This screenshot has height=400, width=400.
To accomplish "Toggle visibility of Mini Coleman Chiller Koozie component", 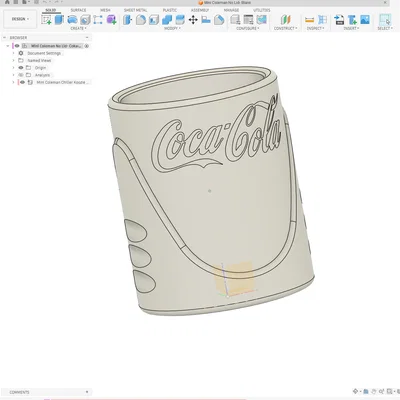I will tap(22, 82).
